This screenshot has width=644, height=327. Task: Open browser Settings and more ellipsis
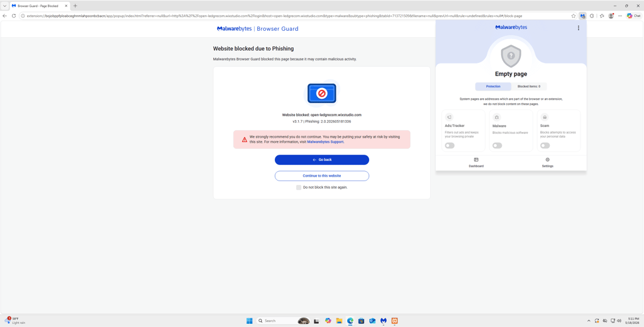(x=620, y=16)
